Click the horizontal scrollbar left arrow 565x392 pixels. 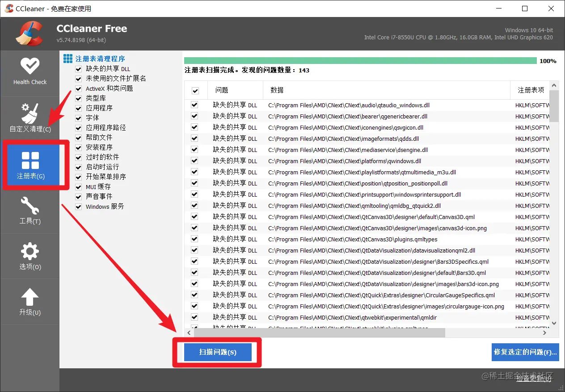[x=189, y=333]
